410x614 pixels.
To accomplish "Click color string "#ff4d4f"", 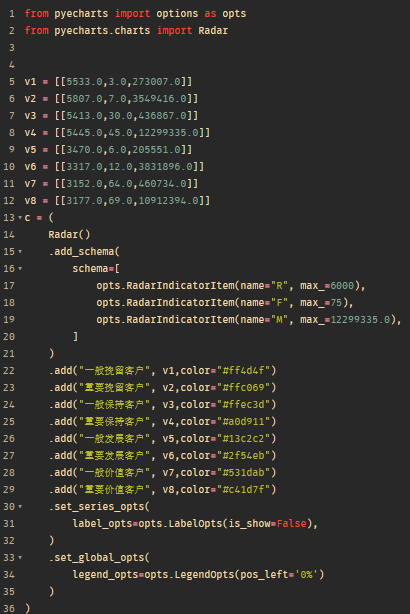I will [243, 370].
